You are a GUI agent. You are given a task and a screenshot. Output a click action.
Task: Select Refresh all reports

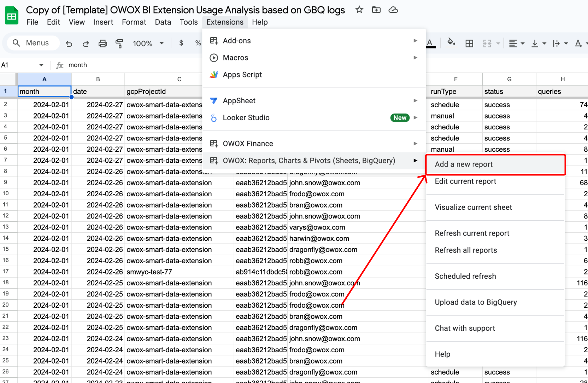click(495, 250)
